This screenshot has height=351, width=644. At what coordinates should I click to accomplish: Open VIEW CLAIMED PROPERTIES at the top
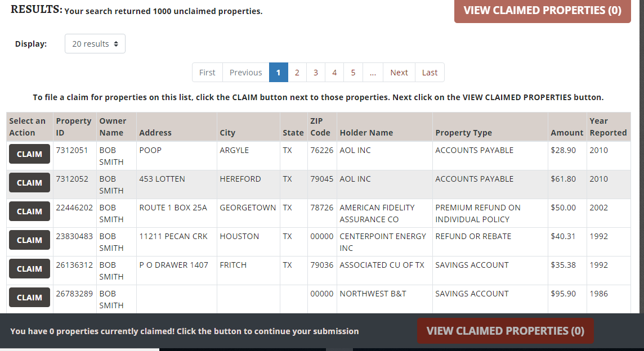[542, 10]
